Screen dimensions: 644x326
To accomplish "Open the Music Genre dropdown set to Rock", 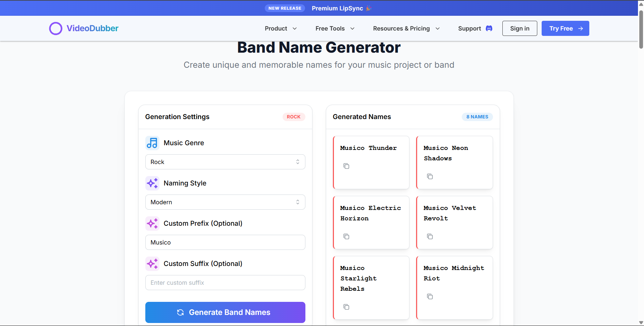I will 225,162.
